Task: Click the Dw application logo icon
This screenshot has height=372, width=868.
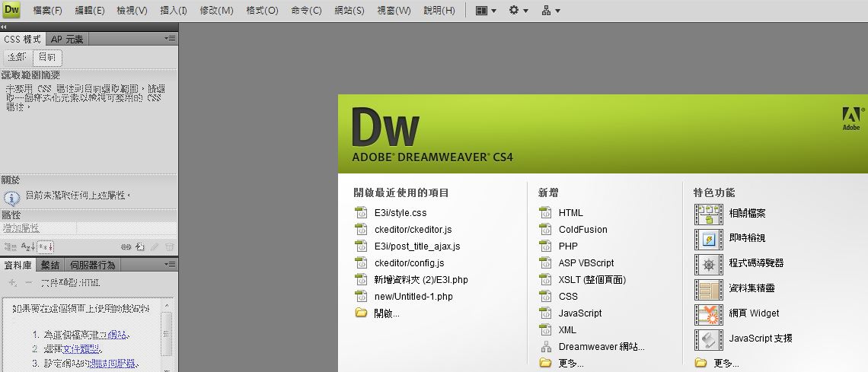Action: [x=11, y=10]
